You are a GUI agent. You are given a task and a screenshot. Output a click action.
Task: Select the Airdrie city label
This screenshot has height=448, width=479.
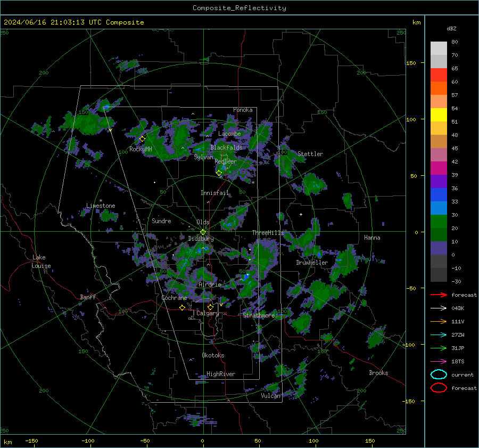[x=210, y=284]
